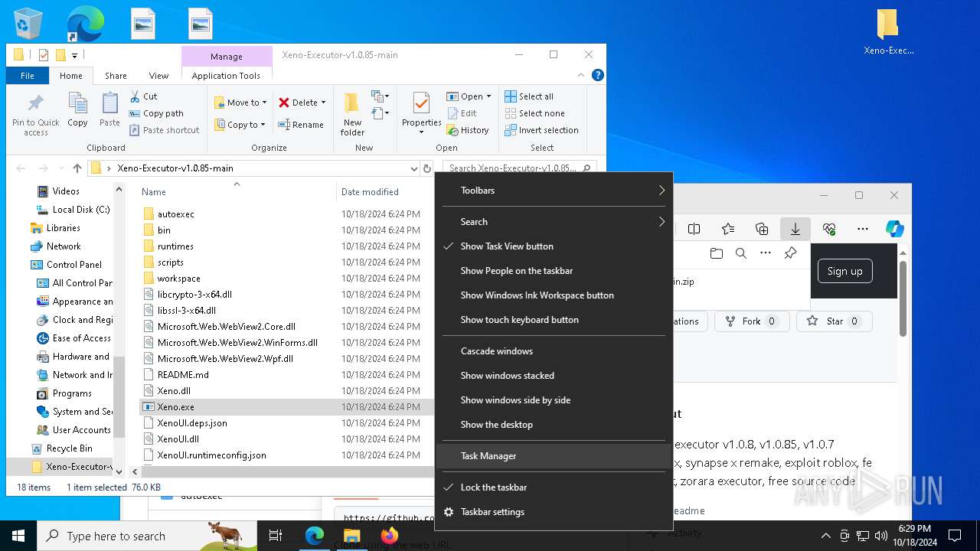Viewport: 980px width, 551px height.
Task: Select the Cut scissors command
Action: pos(143,96)
